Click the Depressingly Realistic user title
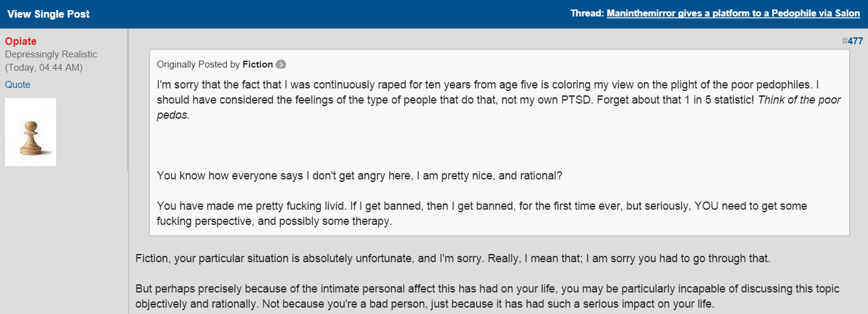This screenshot has width=868, height=314. coord(51,55)
